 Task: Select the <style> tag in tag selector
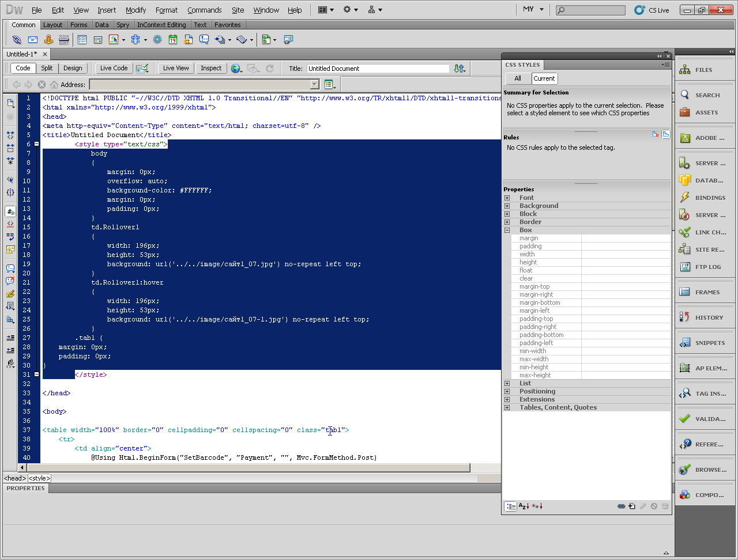click(x=40, y=478)
